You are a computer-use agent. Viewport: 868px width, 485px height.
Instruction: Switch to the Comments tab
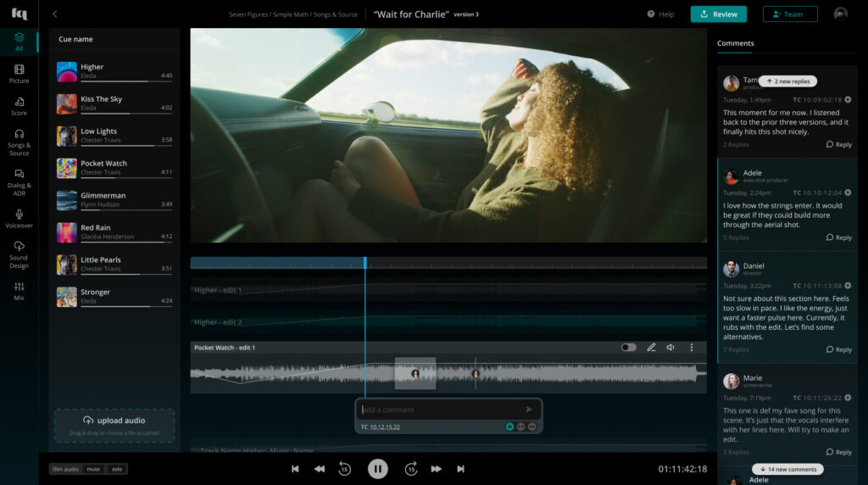(735, 43)
